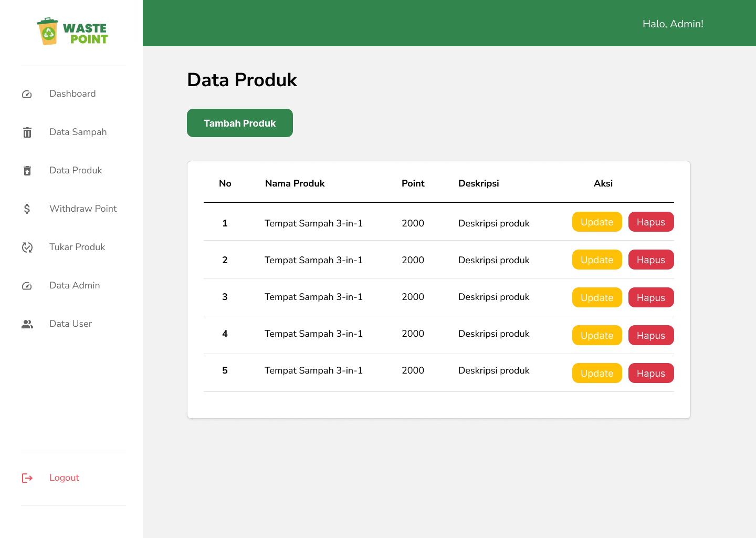
Task: Click the Halo, Admin! greeting text
Action: [673, 24]
